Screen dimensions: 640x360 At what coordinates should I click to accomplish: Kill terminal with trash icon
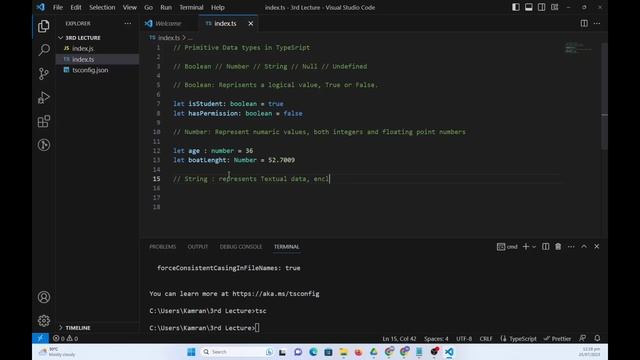point(558,247)
